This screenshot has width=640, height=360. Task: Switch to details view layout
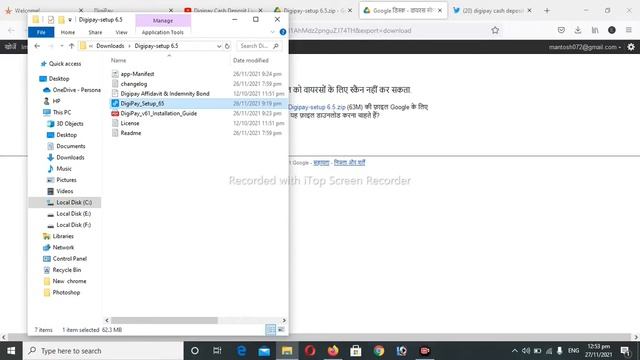(271, 329)
